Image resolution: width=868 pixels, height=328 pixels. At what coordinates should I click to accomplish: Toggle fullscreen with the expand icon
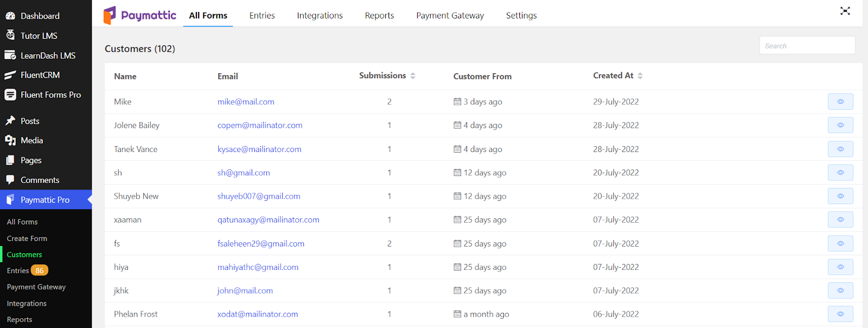(x=845, y=11)
